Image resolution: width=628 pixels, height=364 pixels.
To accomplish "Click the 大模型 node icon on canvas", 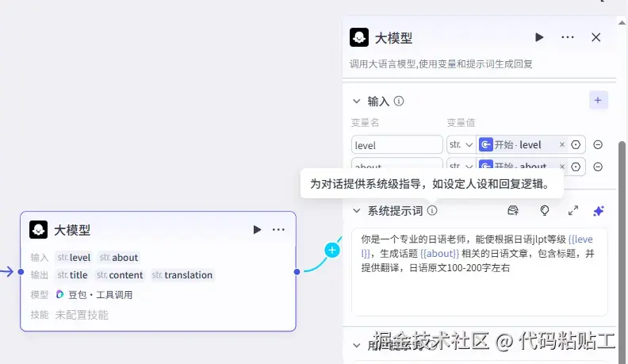I will click(x=38, y=229).
